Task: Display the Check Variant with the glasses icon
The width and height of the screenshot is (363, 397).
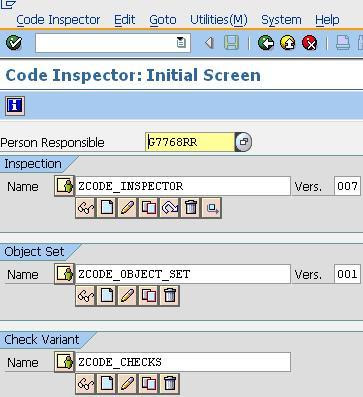Action: [86, 384]
